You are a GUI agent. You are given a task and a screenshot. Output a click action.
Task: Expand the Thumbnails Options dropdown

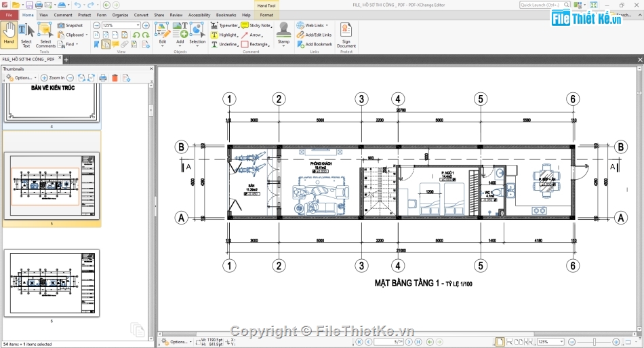[22, 78]
